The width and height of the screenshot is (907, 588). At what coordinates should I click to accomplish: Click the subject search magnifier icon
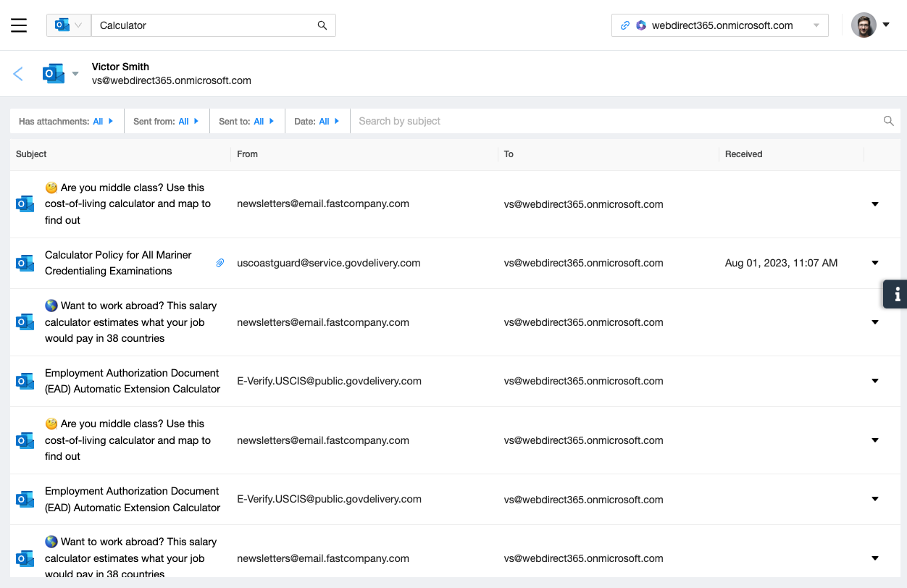pos(888,121)
